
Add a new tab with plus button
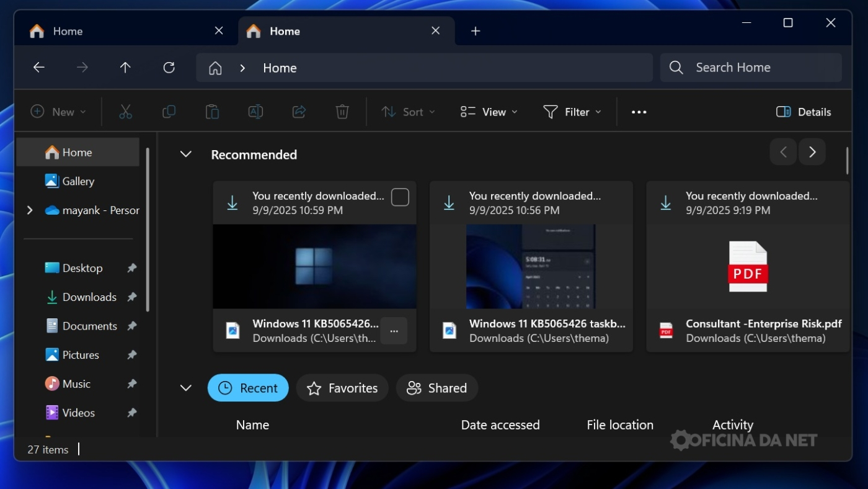476,31
